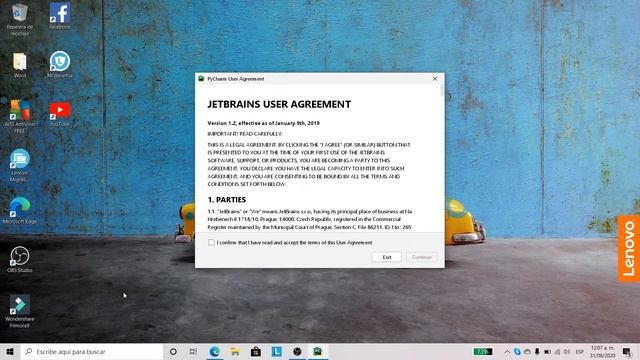Image resolution: width=640 pixels, height=360 pixels.
Task: Select the Wondershare Filmora9 desktop icon
Action: click(20, 311)
